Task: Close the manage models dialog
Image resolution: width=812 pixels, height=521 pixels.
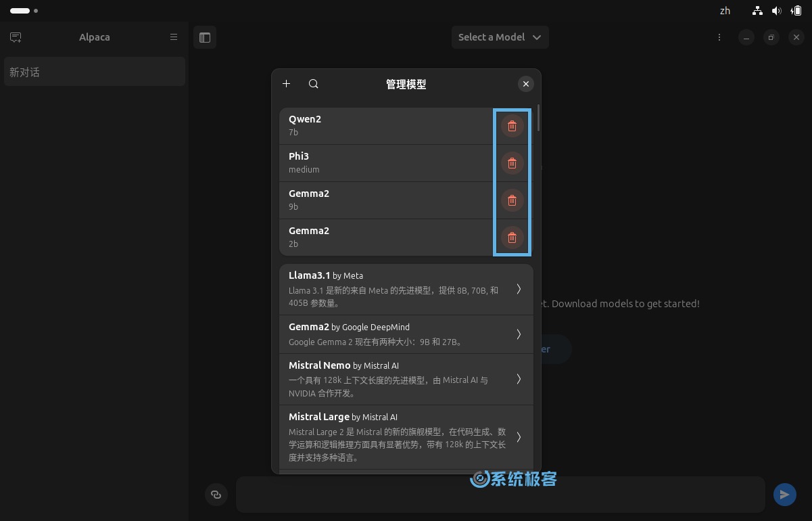Action: click(x=526, y=84)
